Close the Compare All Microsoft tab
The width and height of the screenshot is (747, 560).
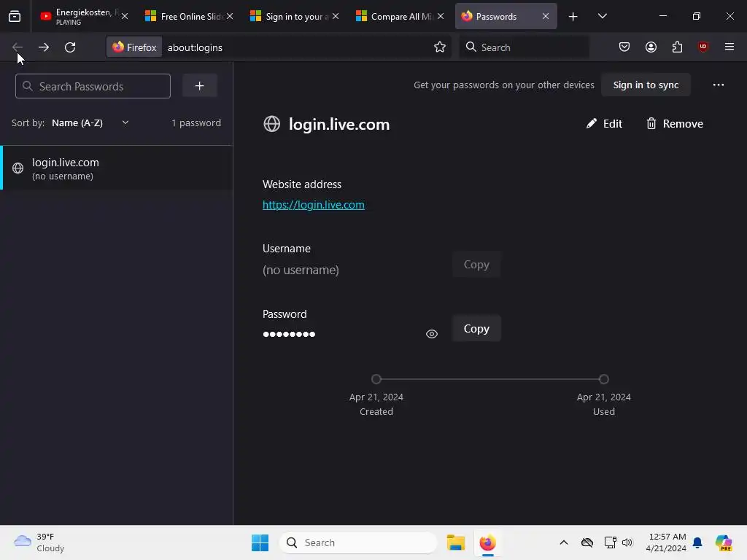click(x=441, y=16)
